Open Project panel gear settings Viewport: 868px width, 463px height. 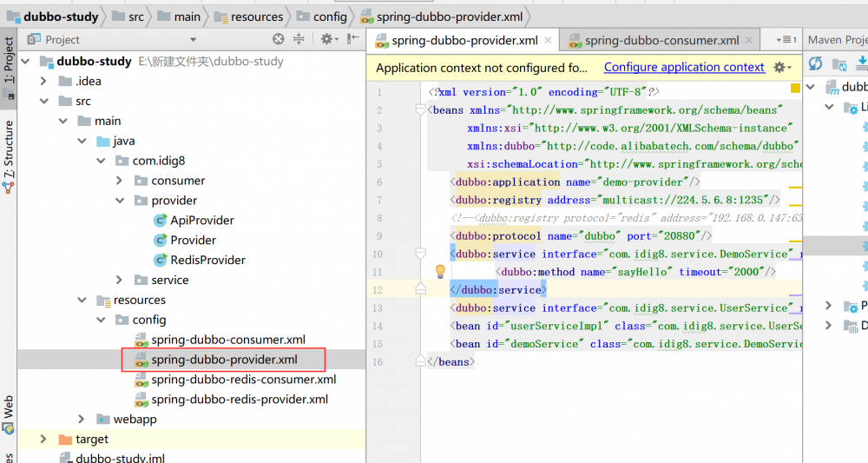(x=327, y=39)
